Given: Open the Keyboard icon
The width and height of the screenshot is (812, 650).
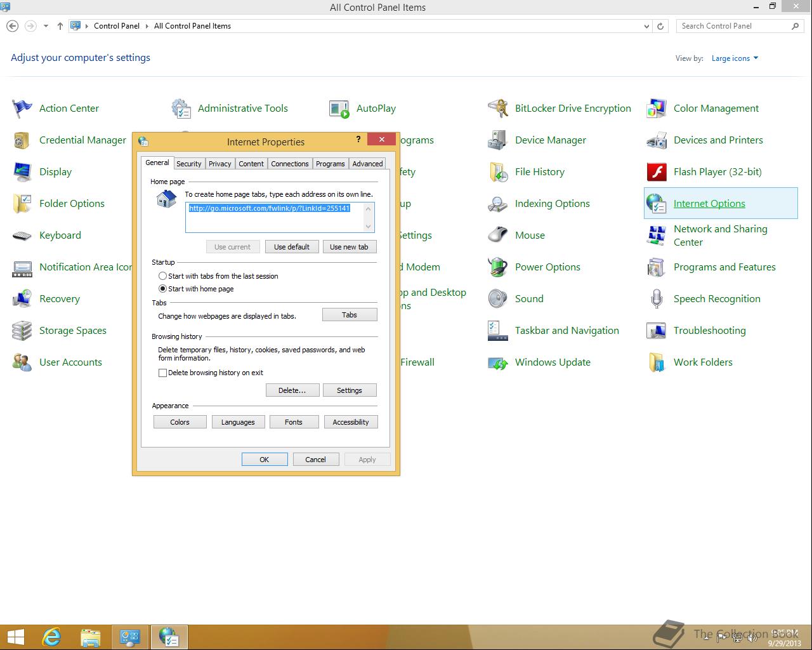Looking at the screenshot, I should point(22,235).
